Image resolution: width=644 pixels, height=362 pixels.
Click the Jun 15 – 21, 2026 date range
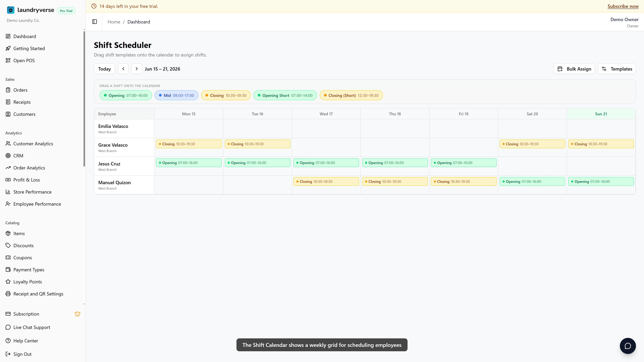163,69
